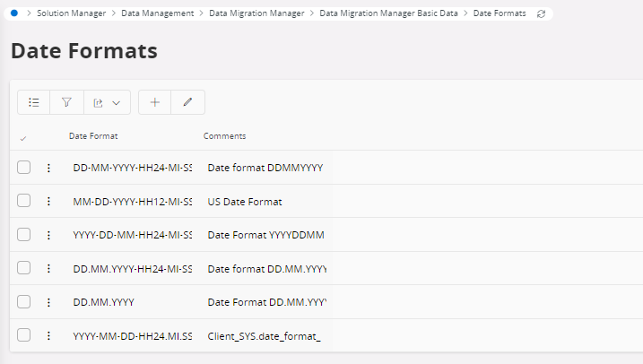Click the refresh icon beside breadcrumb
Screen dimensions: 643x364
pos(541,14)
